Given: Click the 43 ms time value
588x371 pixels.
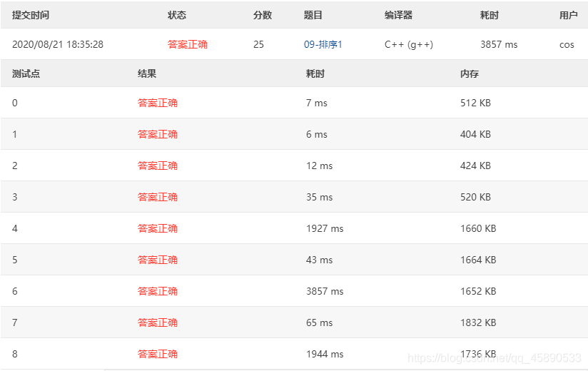Looking at the screenshot, I should (319, 260).
